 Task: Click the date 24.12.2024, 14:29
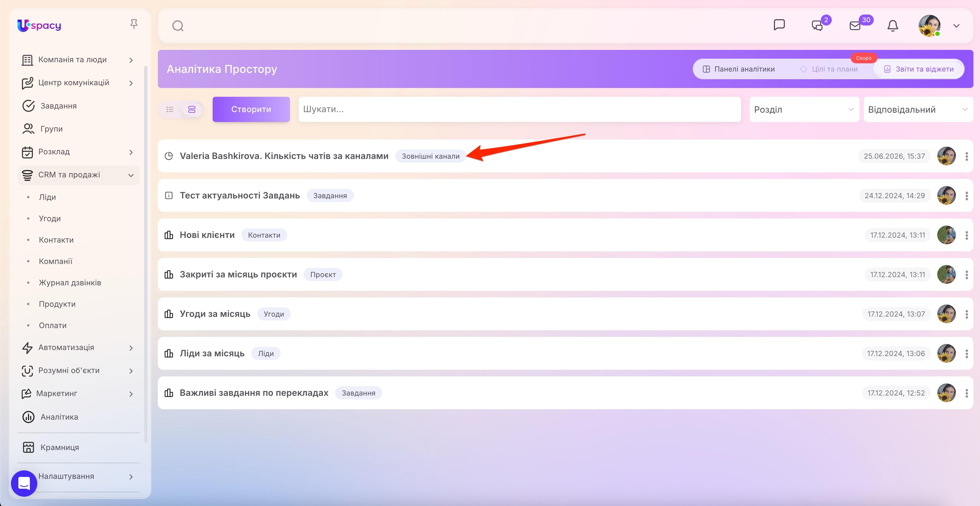894,195
